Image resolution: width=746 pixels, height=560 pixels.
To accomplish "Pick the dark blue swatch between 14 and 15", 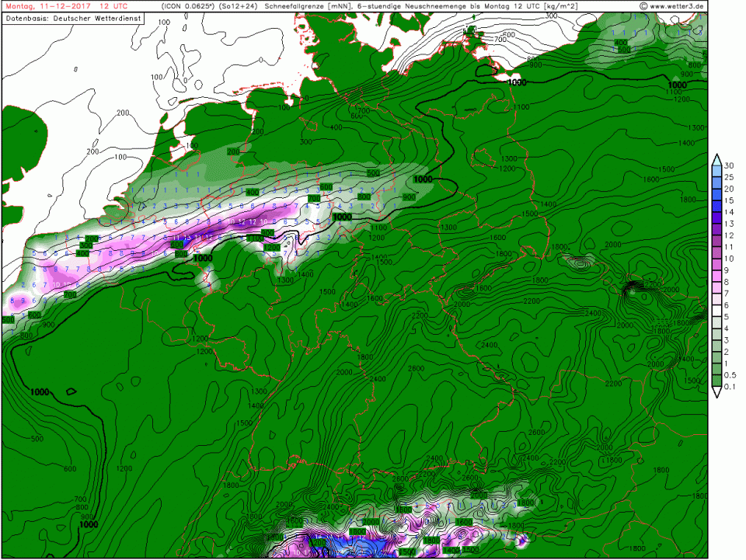I will (716, 207).
